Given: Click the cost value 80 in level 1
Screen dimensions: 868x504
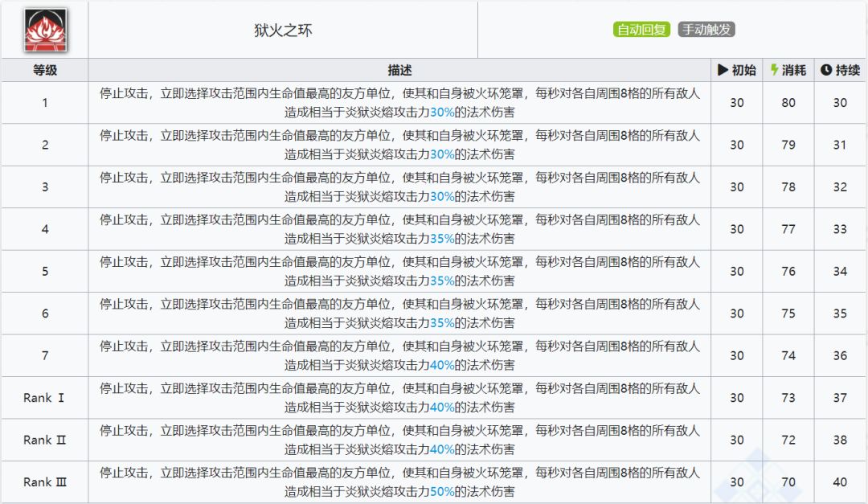Looking at the screenshot, I should click(788, 103).
